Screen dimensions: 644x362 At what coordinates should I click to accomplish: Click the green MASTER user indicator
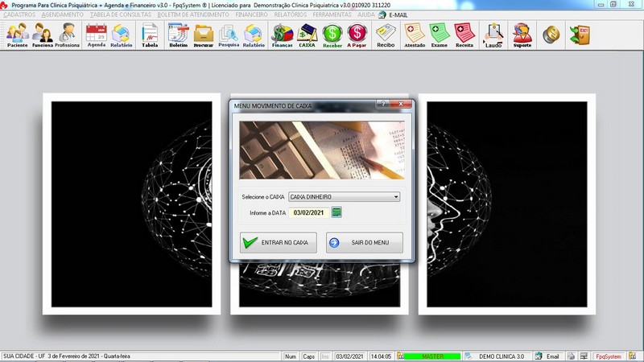pyautogui.click(x=432, y=356)
